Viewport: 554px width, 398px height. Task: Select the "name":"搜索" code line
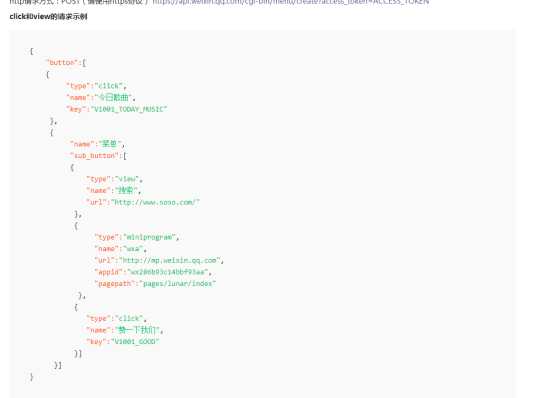point(114,191)
